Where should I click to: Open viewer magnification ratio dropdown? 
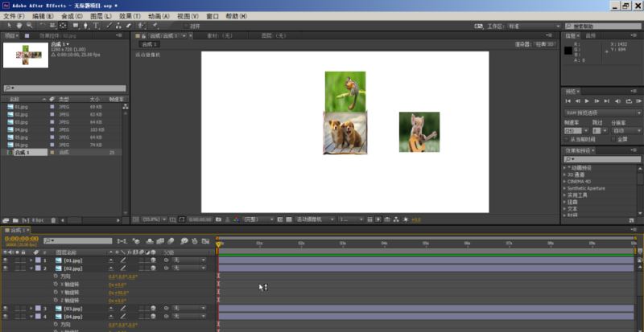coord(154,219)
